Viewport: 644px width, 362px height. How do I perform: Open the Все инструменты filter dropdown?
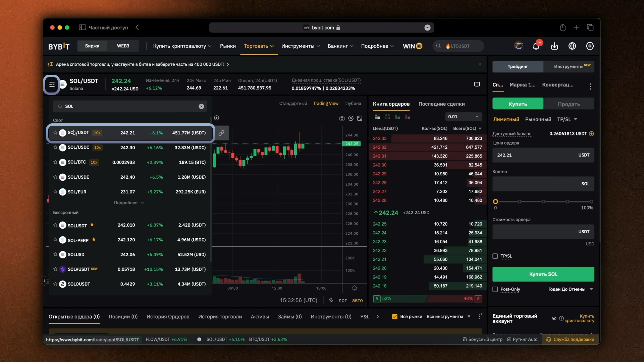(448, 316)
